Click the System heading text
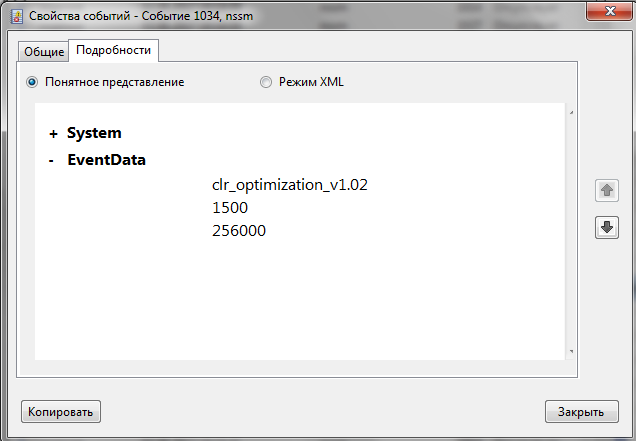Viewport: 636px width, 441px height. [94, 133]
